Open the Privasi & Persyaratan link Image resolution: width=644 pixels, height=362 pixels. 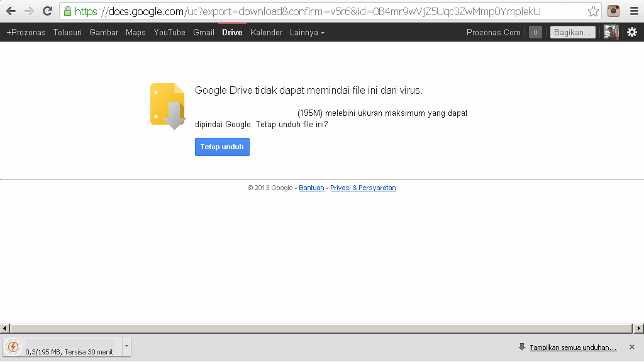[x=363, y=188]
